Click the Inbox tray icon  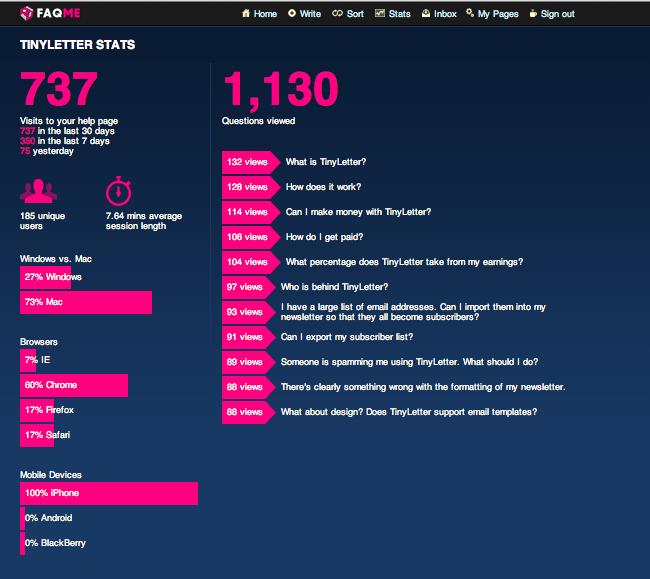tap(426, 13)
